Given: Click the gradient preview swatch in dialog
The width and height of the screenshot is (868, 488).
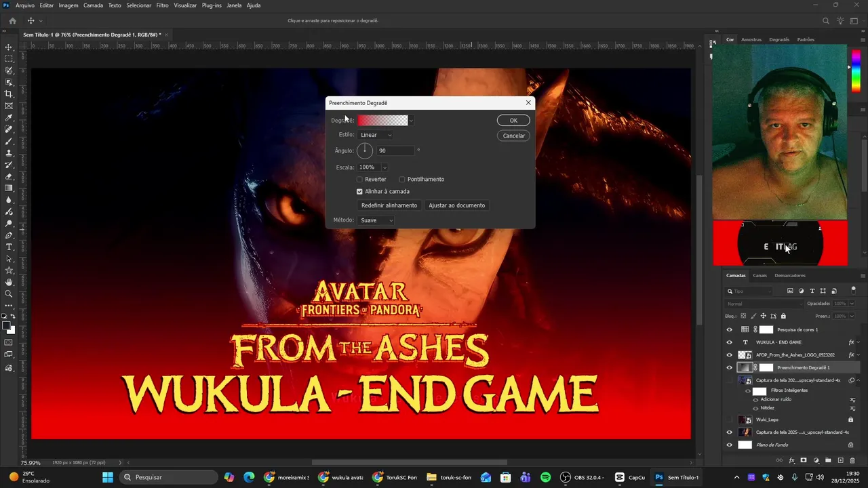Looking at the screenshot, I should pyautogui.click(x=382, y=121).
